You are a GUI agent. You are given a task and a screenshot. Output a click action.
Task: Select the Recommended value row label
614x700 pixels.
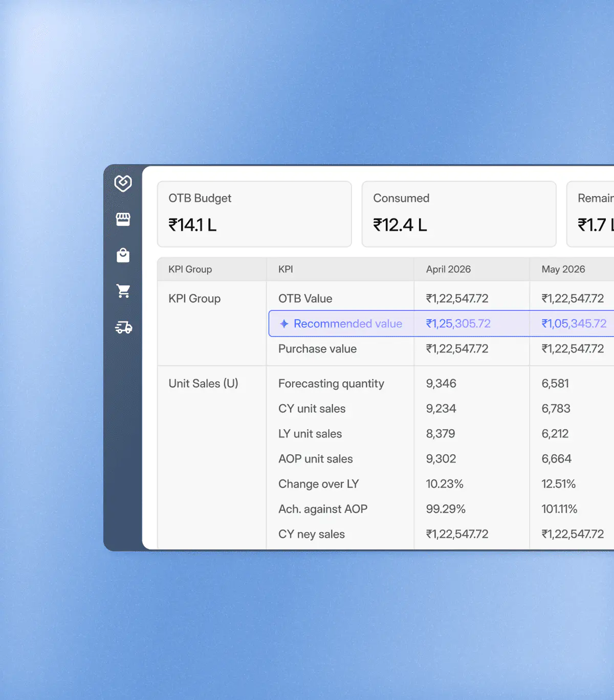348,324
